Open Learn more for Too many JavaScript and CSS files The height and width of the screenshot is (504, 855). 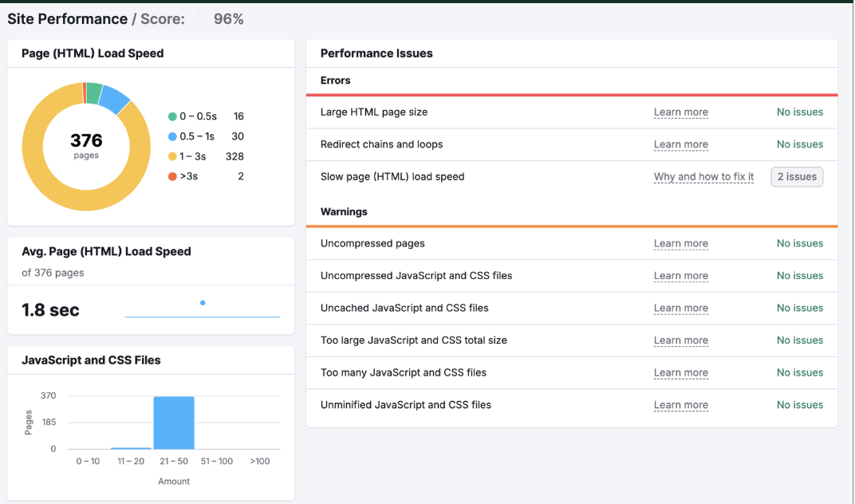coord(680,372)
